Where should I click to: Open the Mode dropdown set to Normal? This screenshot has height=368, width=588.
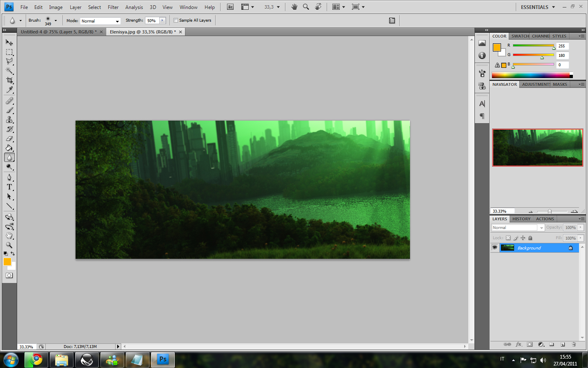coord(100,21)
